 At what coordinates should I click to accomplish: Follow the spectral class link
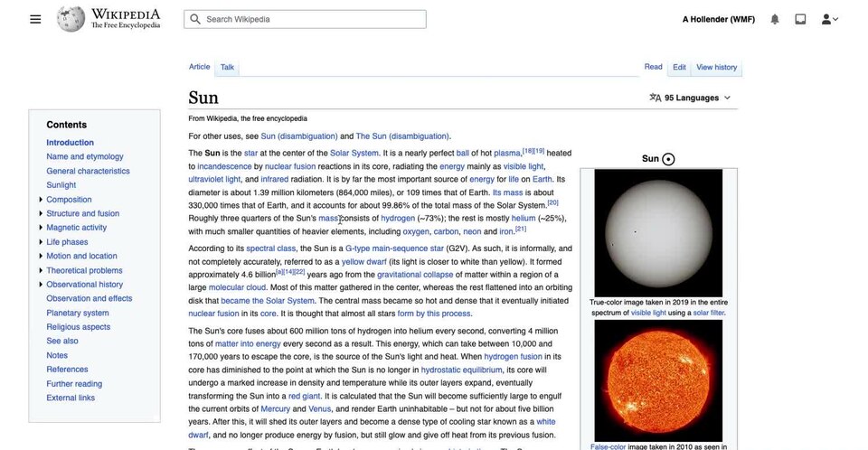[270, 248]
